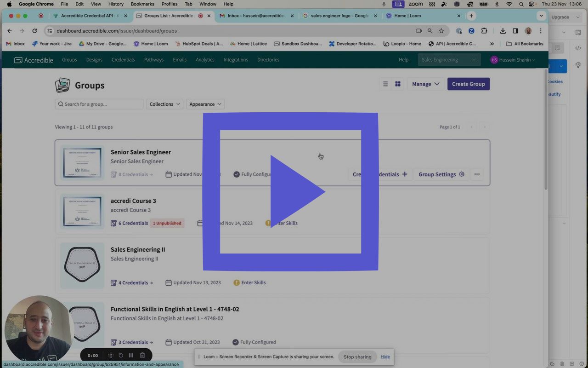Image resolution: width=588 pixels, height=368 pixels.
Task: Go back in Chrome
Action: [x=10, y=31]
